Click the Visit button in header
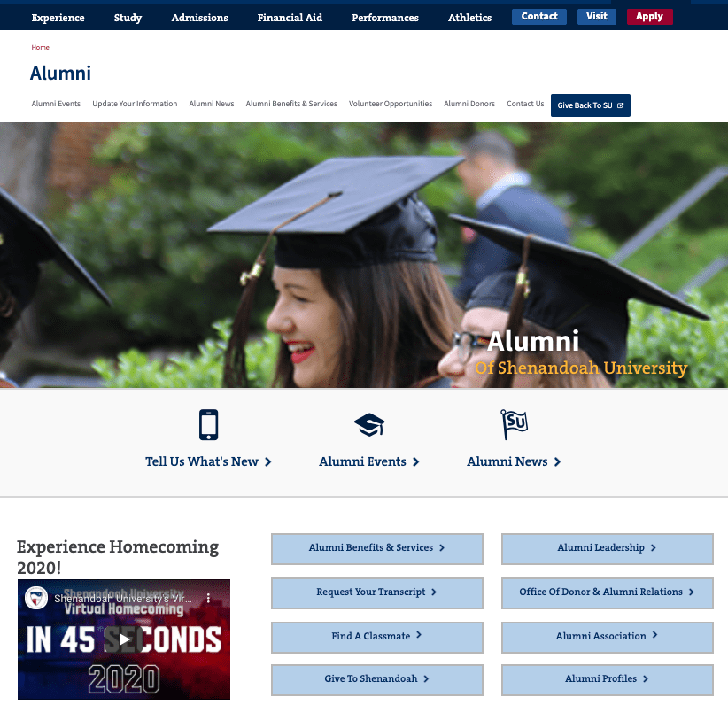The width and height of the screenshot is (728, 728). pos(597,17)
